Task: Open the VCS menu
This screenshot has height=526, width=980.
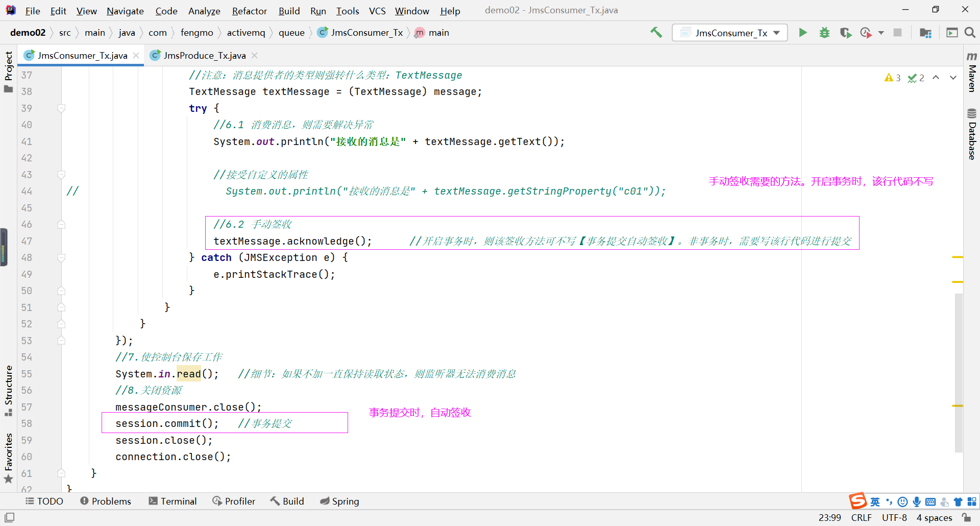Action: [377, 11]
